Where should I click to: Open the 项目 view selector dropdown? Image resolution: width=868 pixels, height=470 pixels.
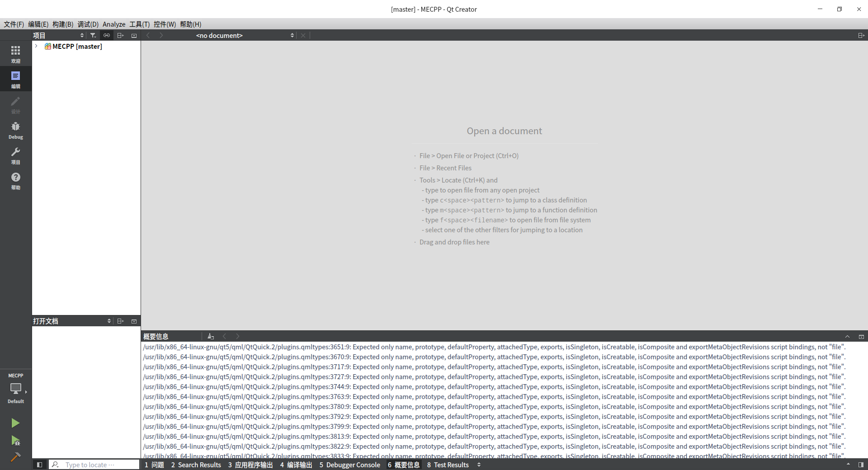click(59, 35)
